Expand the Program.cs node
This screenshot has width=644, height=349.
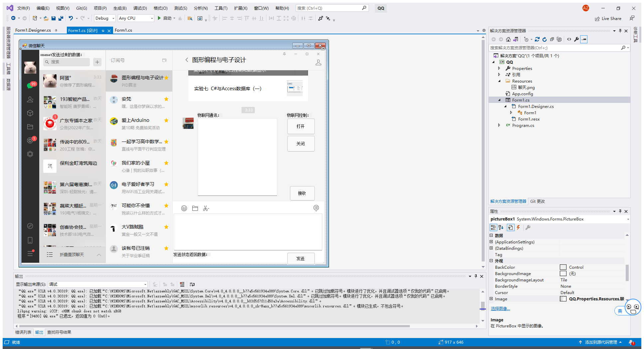pyautogui.click(x=499, y=125)
